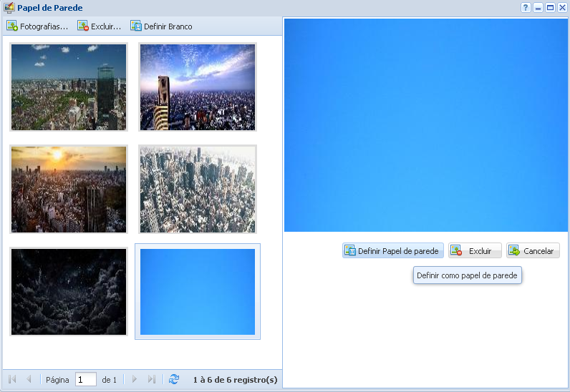570x392 pixels.
Task: Refresh the wallpaper list
Action: pos(174,379)
